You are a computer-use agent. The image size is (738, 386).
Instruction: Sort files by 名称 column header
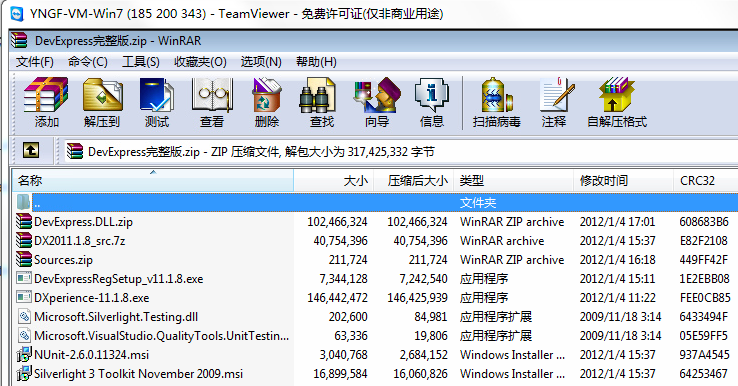(153, 180)
